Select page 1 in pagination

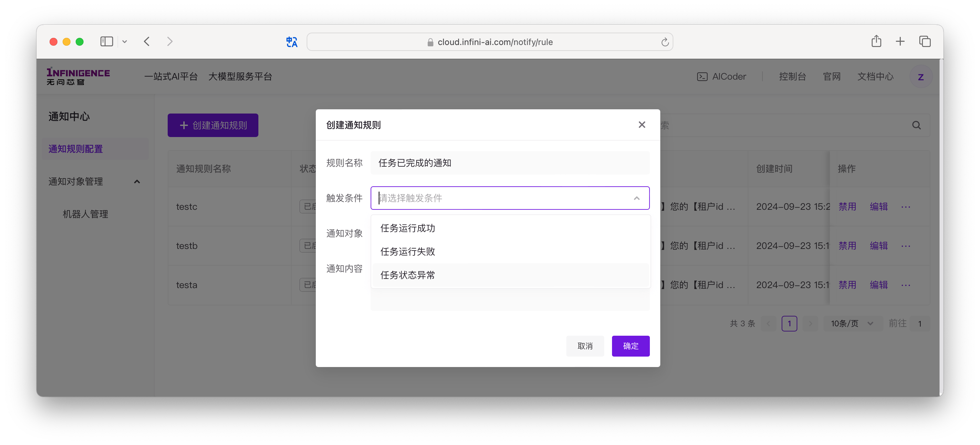(x=789, y=324)
